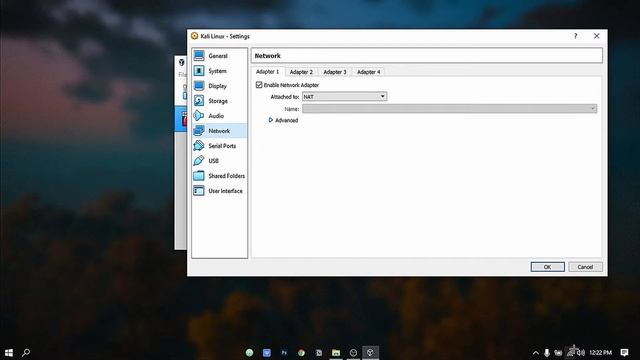Image resolution: width=640 pixels, height=360 pixels.
Task: Switch to the Adapter 4 tab
Action: click(369, 72)
